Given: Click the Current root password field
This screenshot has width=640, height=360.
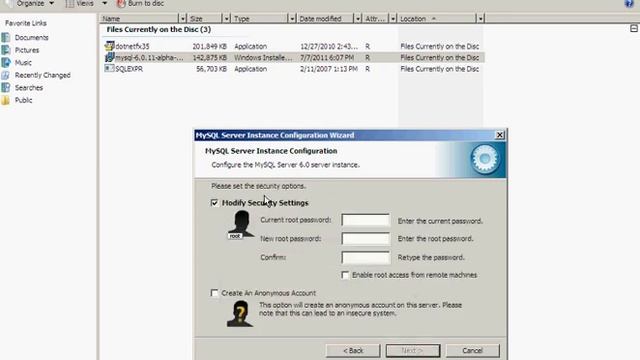Looking at the screenshot, I should click(366, 220).
